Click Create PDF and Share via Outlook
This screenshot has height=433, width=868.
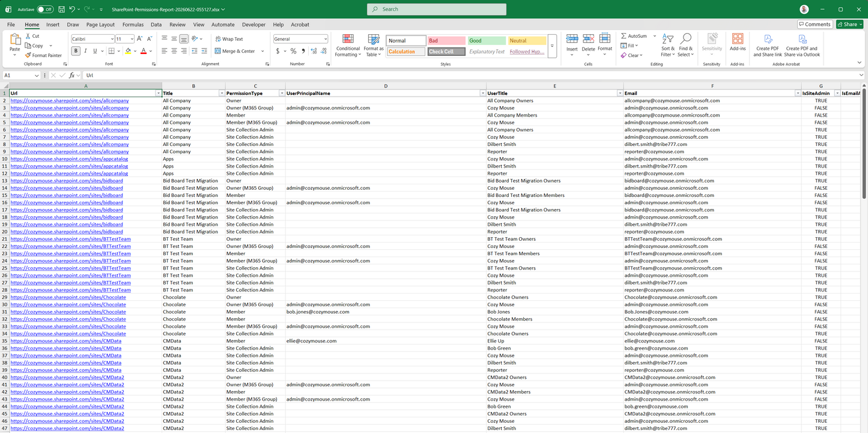tap(801, 46)
